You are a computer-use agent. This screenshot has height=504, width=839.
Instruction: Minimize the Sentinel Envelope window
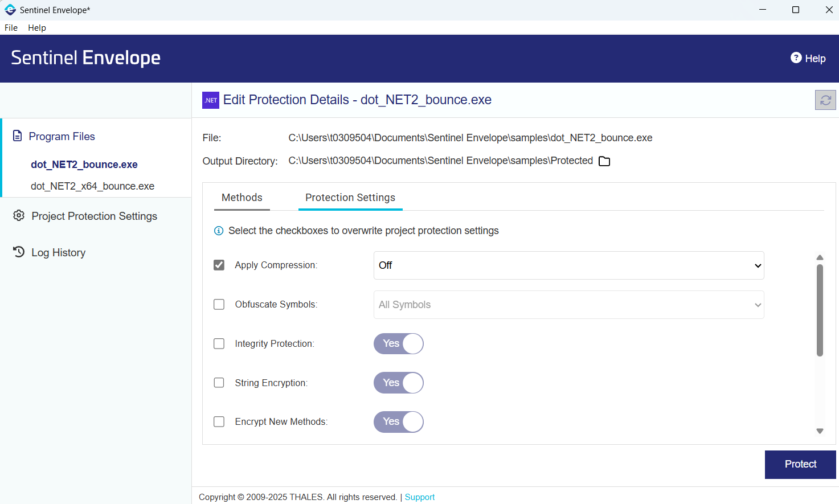click(x=763, y=10)
